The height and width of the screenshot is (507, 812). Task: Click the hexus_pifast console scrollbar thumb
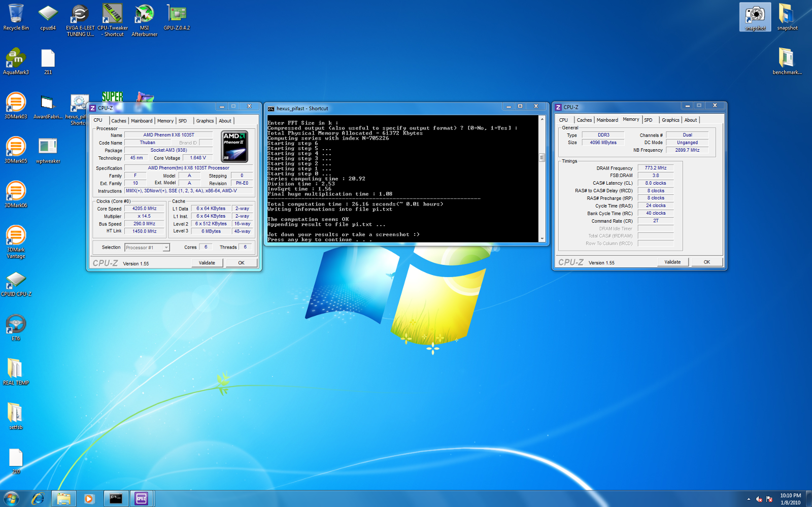pos(542,157)
